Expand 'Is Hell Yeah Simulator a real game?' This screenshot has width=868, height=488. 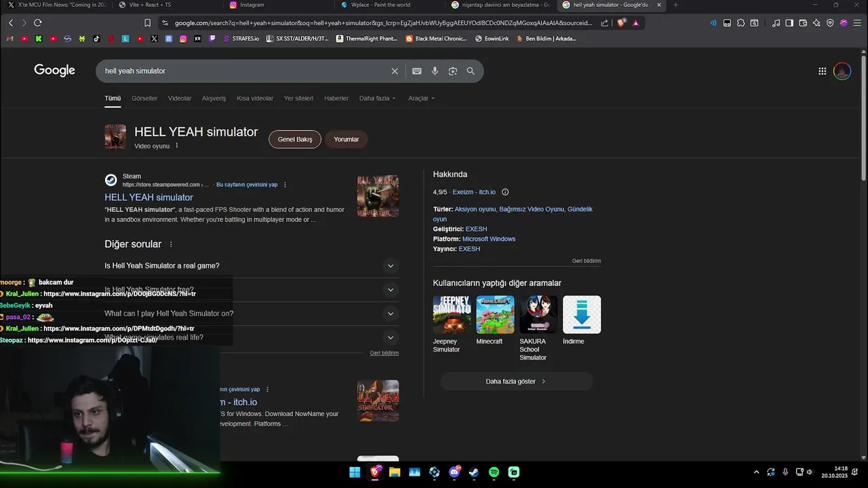[x=390, y=266]
